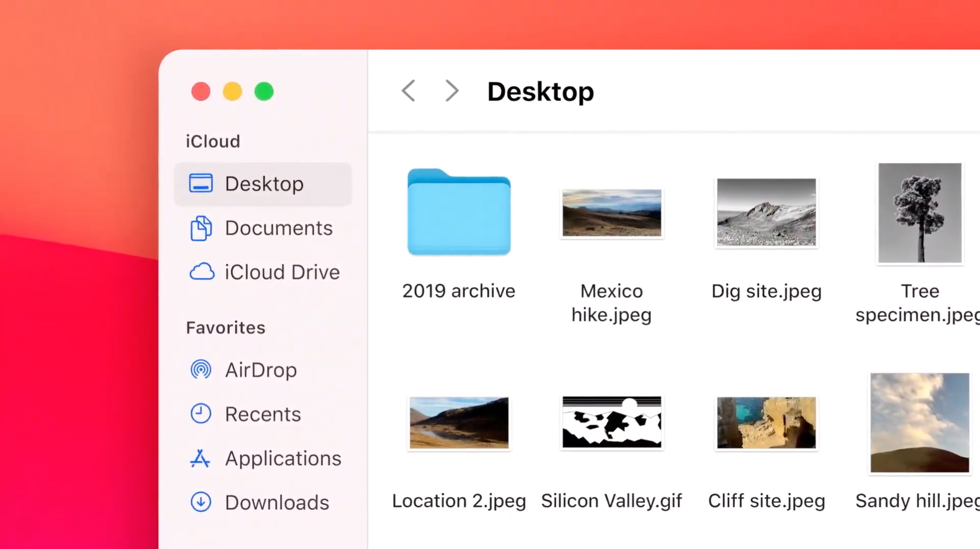
Task: Click the 'Dig site.jpeg' file name
Action: 767,292
